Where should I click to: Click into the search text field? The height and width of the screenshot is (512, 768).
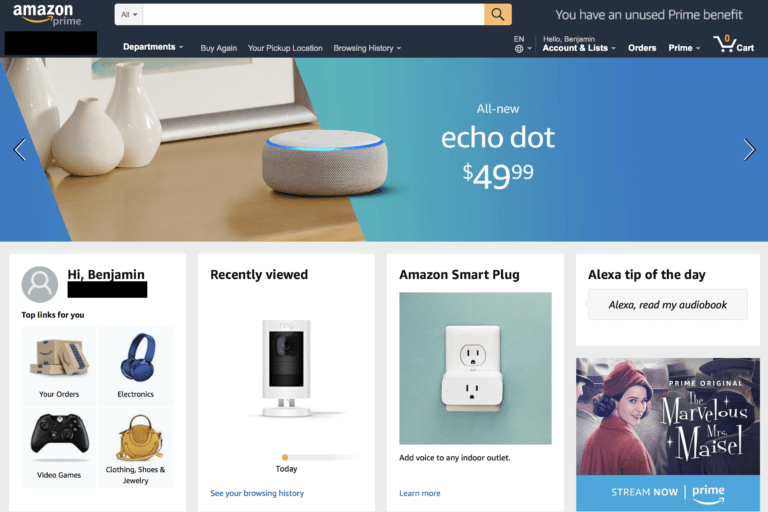(313, 15)
